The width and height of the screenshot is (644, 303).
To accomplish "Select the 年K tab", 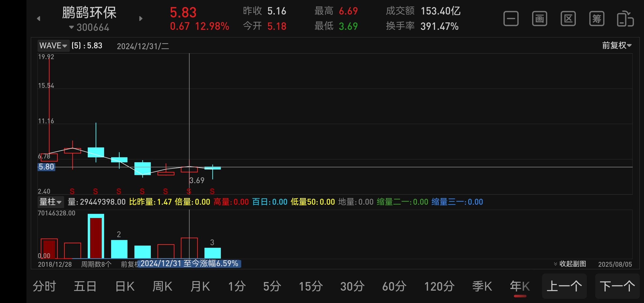I will pos(520,286).
